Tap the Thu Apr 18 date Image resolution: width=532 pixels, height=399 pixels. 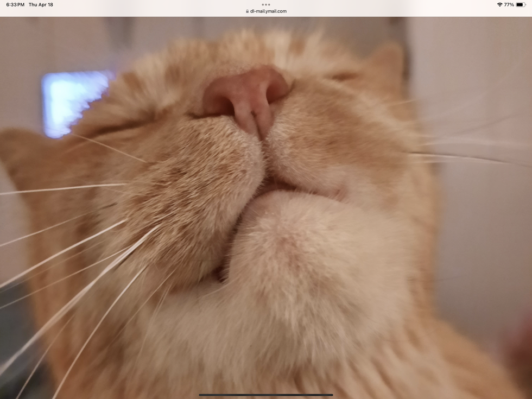coord(41,5)
